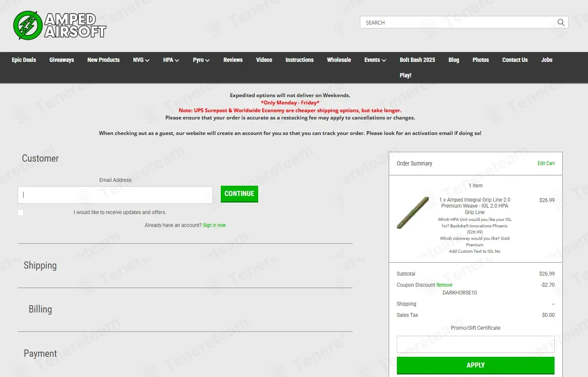Click the Edit Cart link
The height and width of the screenshot is (377, 588).
tap(546, 163)
